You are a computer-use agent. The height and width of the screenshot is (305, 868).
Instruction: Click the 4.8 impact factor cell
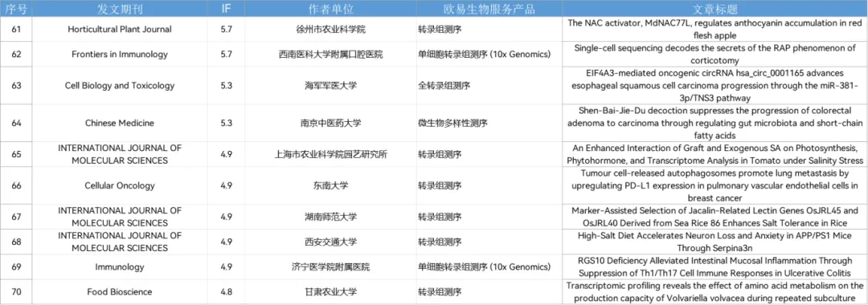pos(226,291)
